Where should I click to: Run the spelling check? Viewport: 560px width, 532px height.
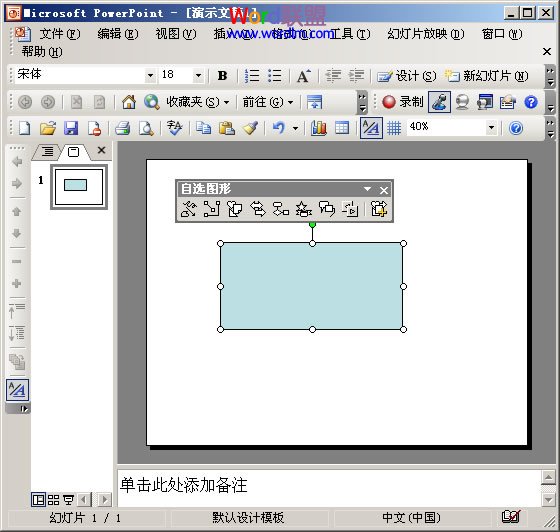175,128
